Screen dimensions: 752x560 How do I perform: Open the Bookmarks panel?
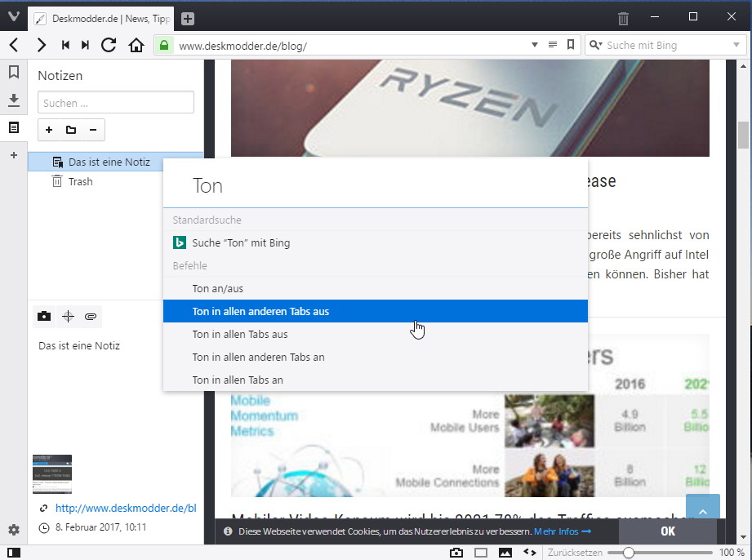click(14, 72)
